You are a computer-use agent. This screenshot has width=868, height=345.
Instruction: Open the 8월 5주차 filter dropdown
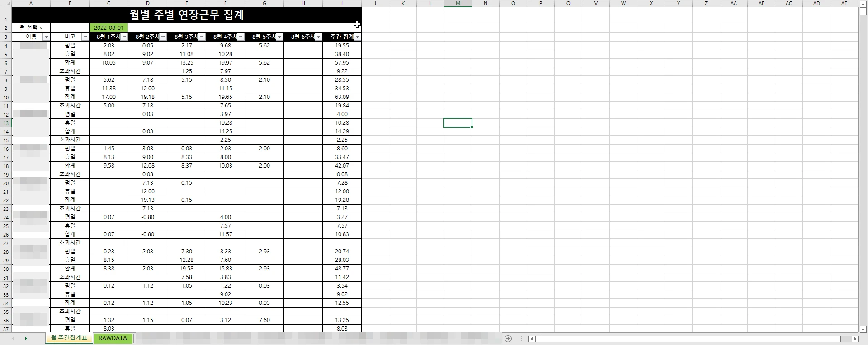(279, 37)
